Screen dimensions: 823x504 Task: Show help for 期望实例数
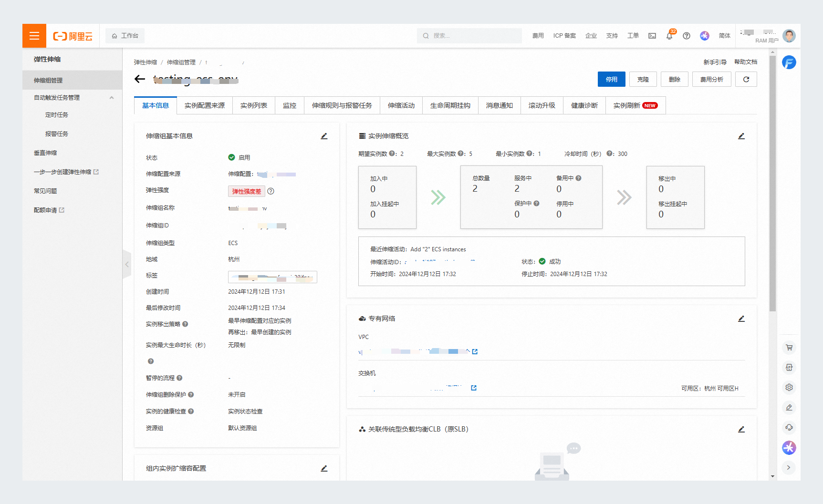coord(392,154)
